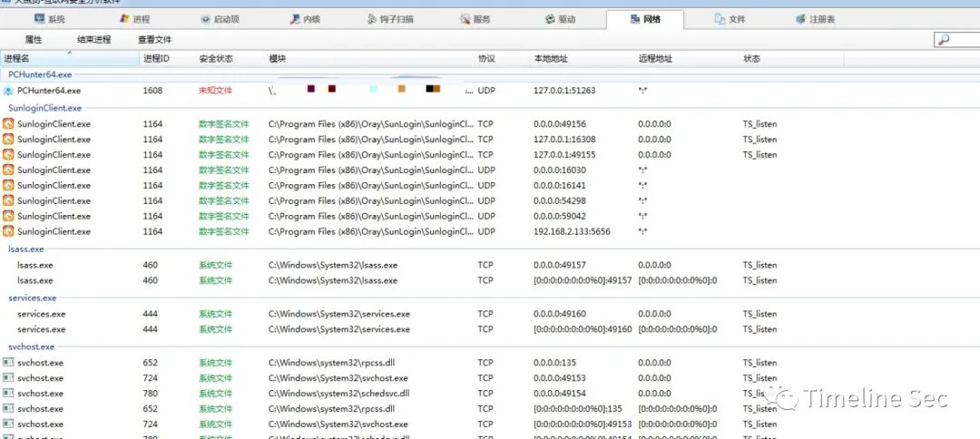Click SunloginClient icon in the 127.0.0.1:49155 row
This screenshot has width=980, height=439.
[8, 154]
